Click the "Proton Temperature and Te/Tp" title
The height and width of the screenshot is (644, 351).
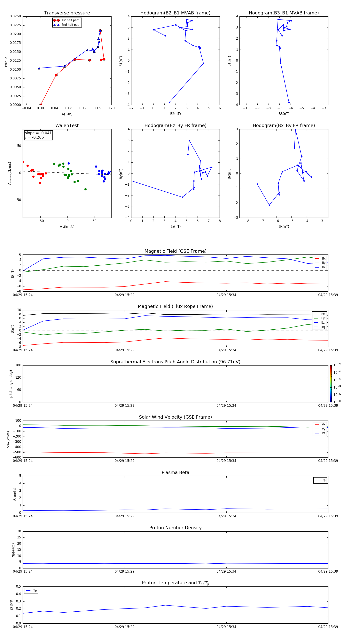tap(175, 583)
